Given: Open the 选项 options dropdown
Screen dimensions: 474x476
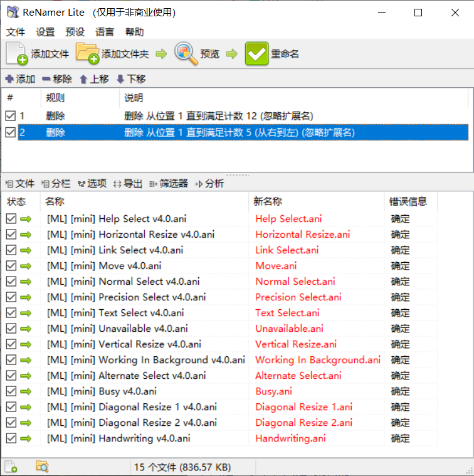Looking at the screenshot, I should (92, 183).
